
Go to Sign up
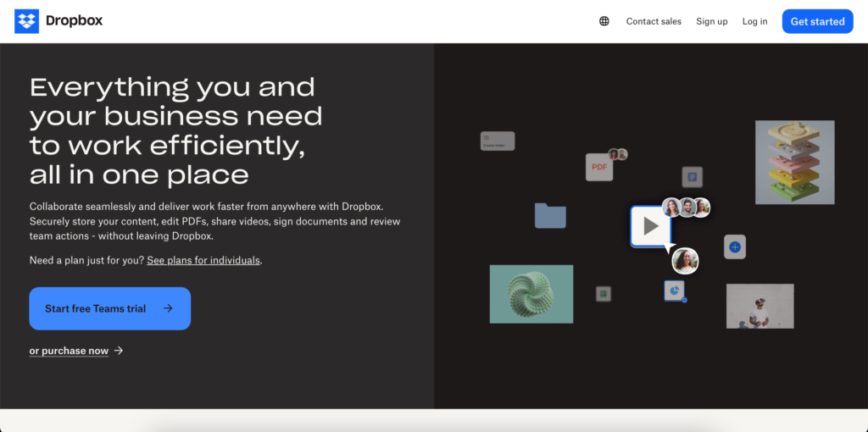click(x=712, y=21)
